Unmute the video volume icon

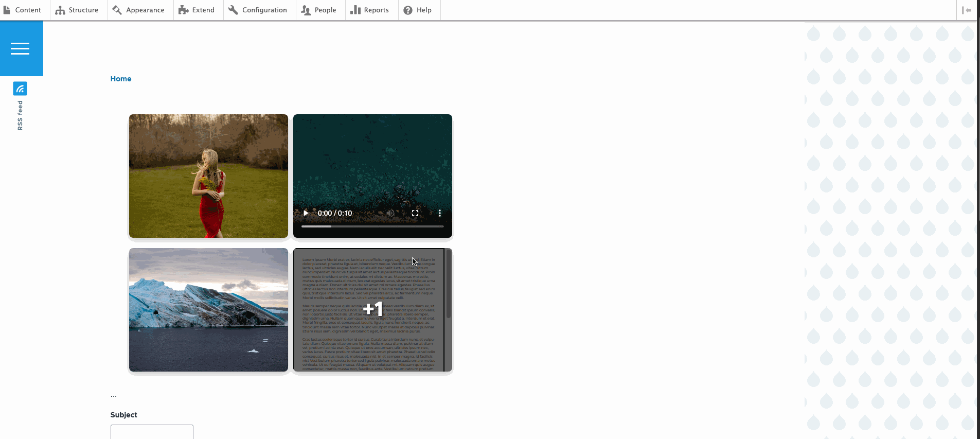point(391,213)
